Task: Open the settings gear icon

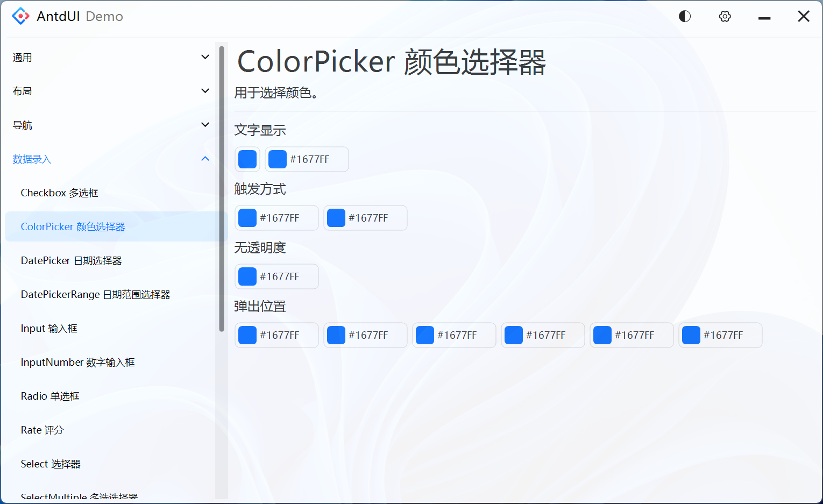Action: [725, 16]
